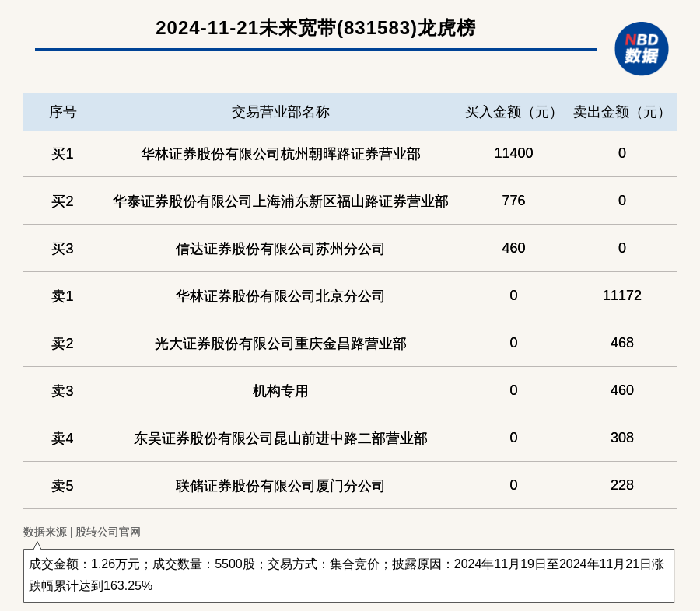
Task: Click the 卖3 sell amount 460
Action: [x=622, y=389]
